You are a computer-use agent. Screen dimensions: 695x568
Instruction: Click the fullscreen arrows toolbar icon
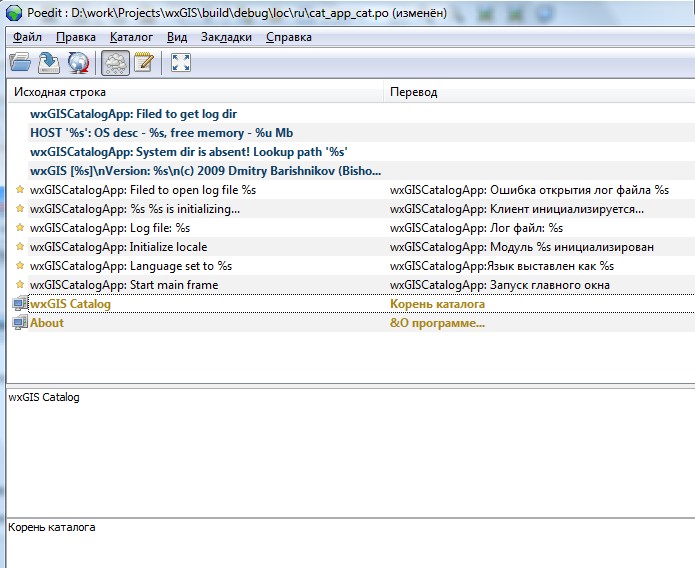pos(181,63)
